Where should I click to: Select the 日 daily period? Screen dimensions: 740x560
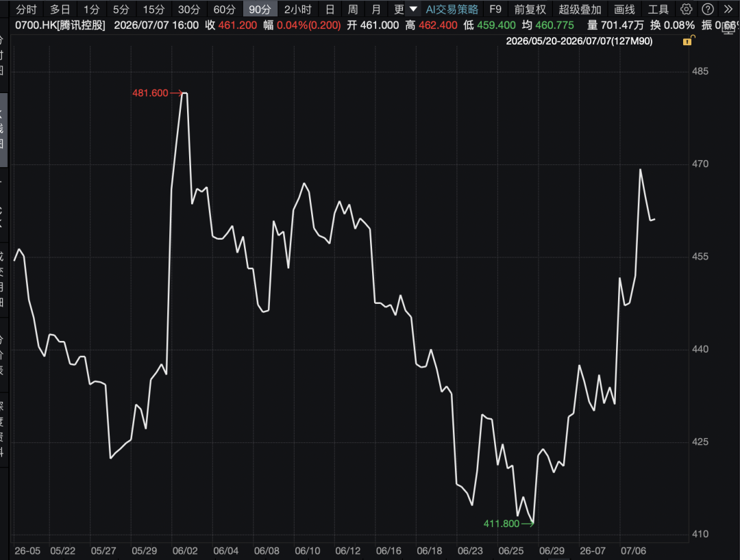point(330,9)
